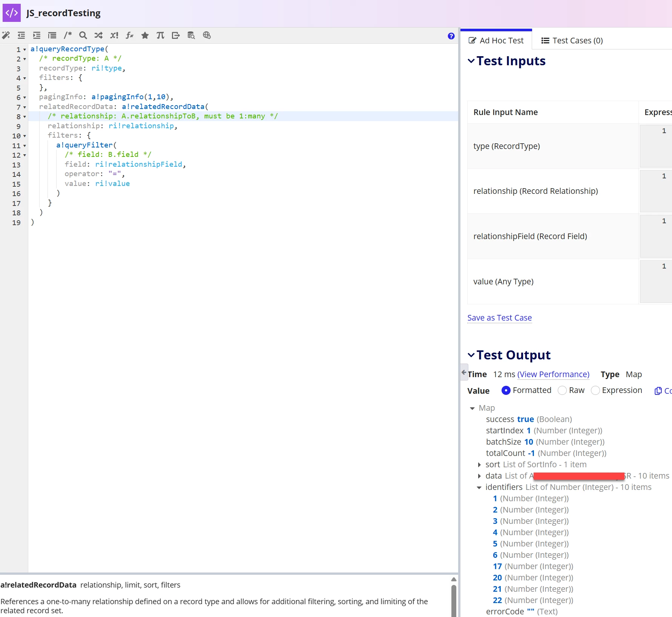Click the format lines icon in toolbar
672x617 pixels.
pos(52,35)
